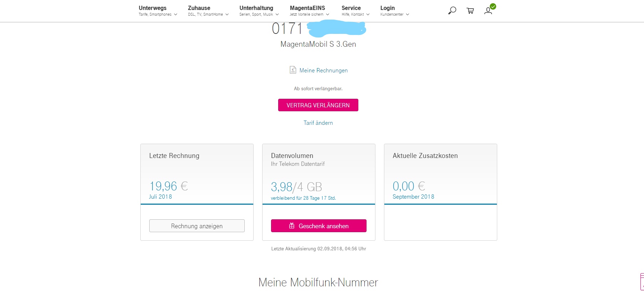Click the 3,98/4 GB data volume figure
Image resolution: width=644 pixels, height=291 pixels.
296,187
